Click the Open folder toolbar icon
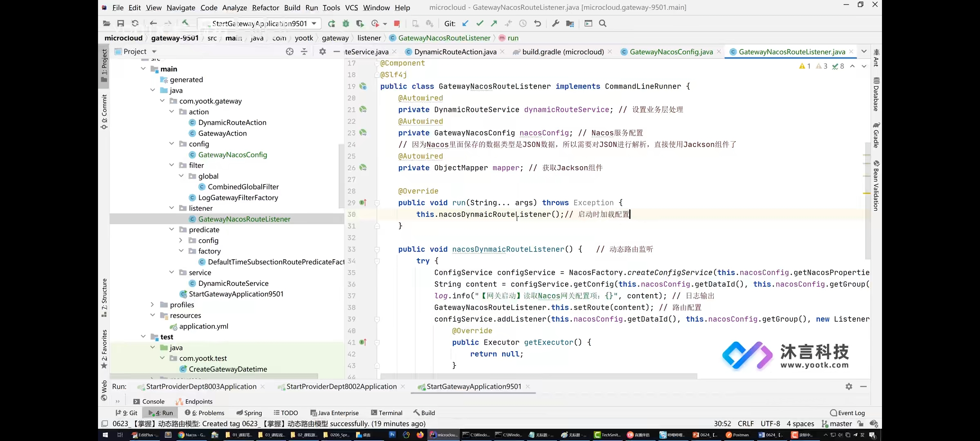980x441 pixels. (107, 23)
